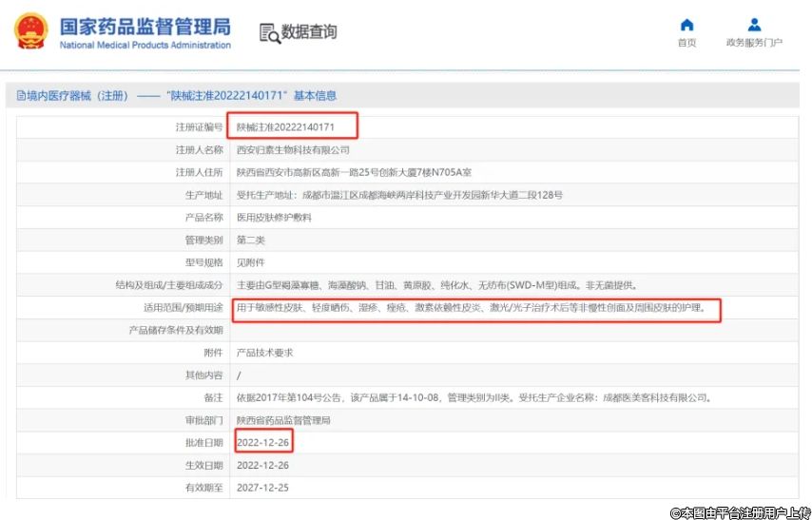Click the expiry date 2027-12-25

point(261,488)
